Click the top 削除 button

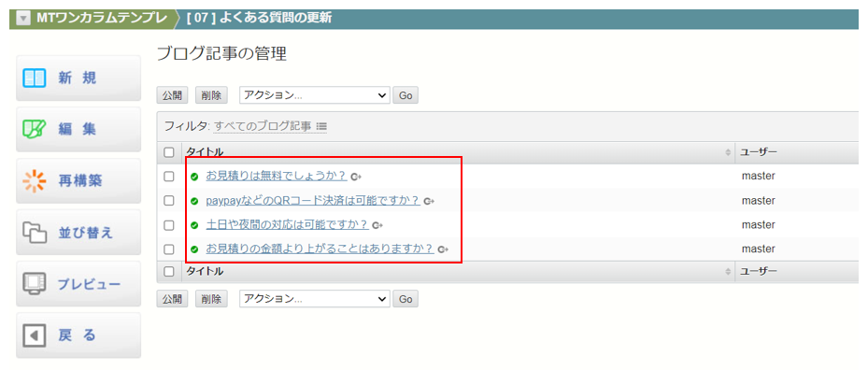211,95
